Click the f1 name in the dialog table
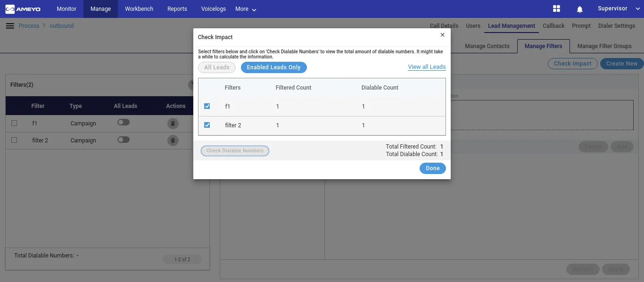Viewport: 644px width, 282px height. pyautogui.click(x=228, y=107)
